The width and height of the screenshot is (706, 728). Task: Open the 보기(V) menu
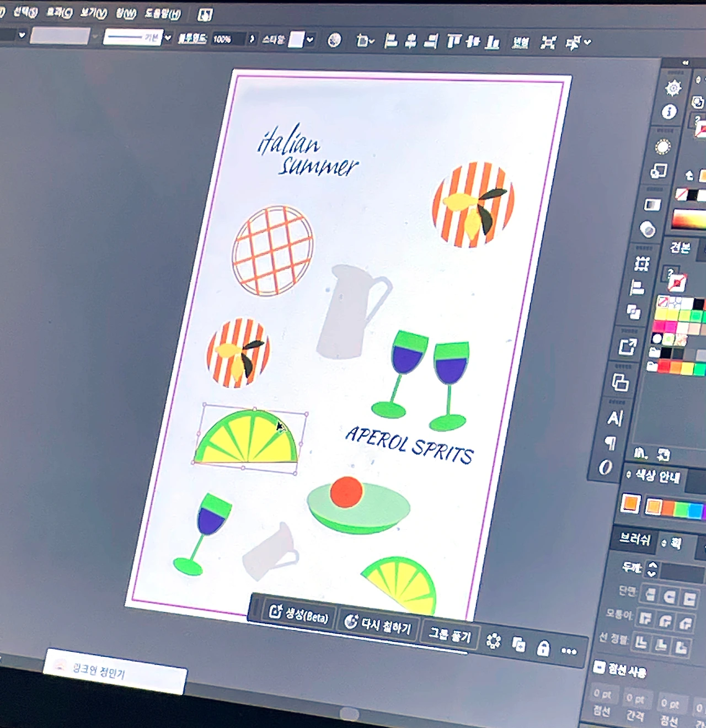tap(93, 13)
